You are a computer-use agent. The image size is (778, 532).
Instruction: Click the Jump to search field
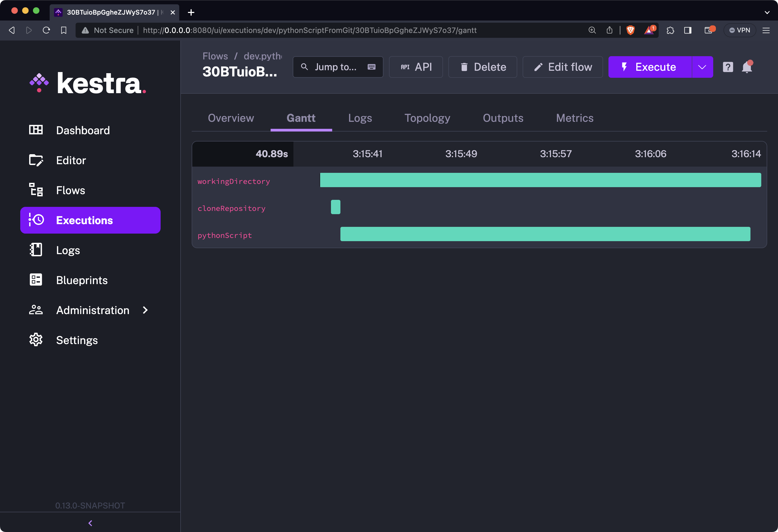[337, 67]
